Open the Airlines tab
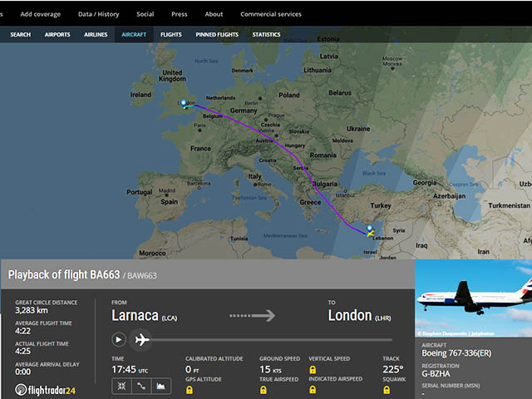 (96, 34)
